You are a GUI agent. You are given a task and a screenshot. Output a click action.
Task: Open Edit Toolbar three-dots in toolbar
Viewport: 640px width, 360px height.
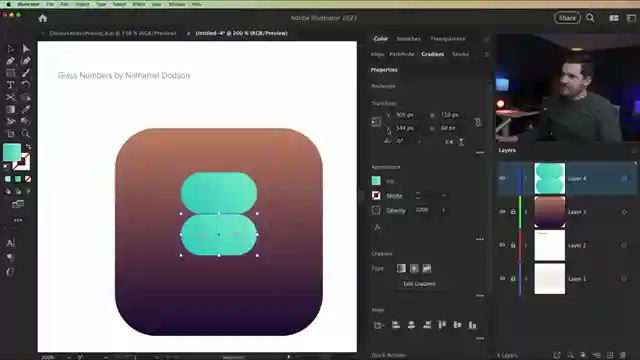click(18, 220)
